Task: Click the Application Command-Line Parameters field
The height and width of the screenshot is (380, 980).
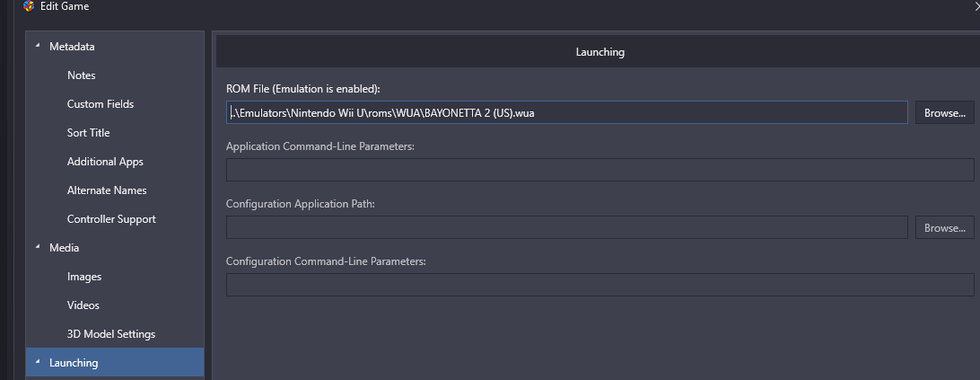Action: pos(600,170)
